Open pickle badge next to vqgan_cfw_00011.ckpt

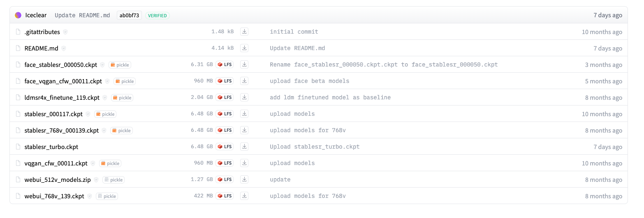[110, 163]
